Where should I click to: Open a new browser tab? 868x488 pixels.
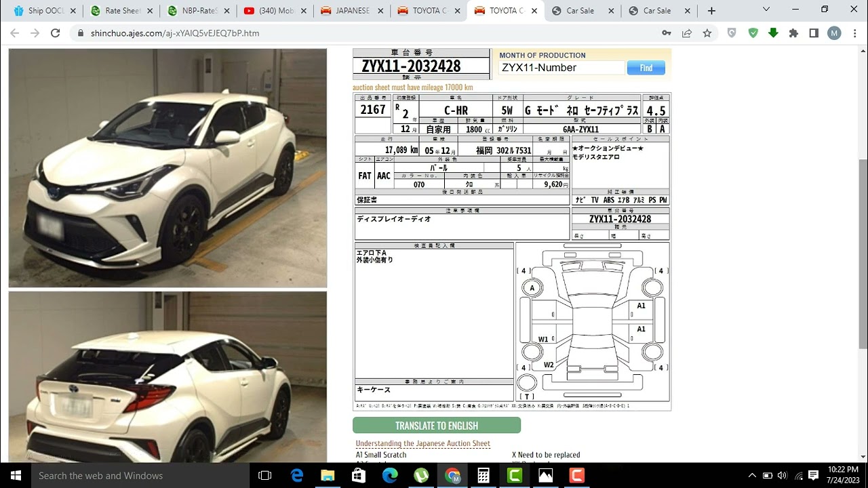pos(711,11)
